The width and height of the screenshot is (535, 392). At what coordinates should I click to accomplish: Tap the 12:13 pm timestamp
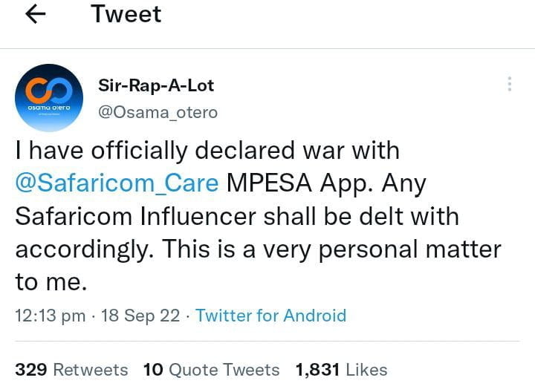coord(50,316)
